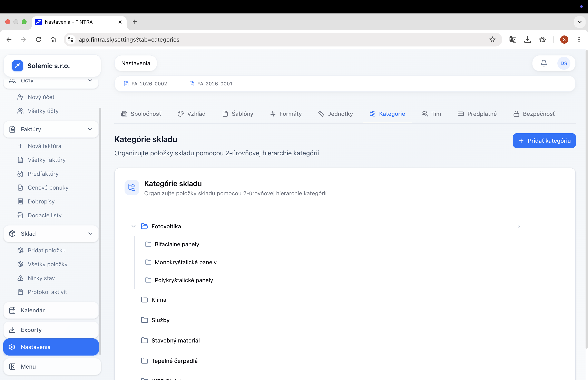Switch to the Spoločnosť tab
The height and width of the screenshot is (380, 588).
[141, 114]
